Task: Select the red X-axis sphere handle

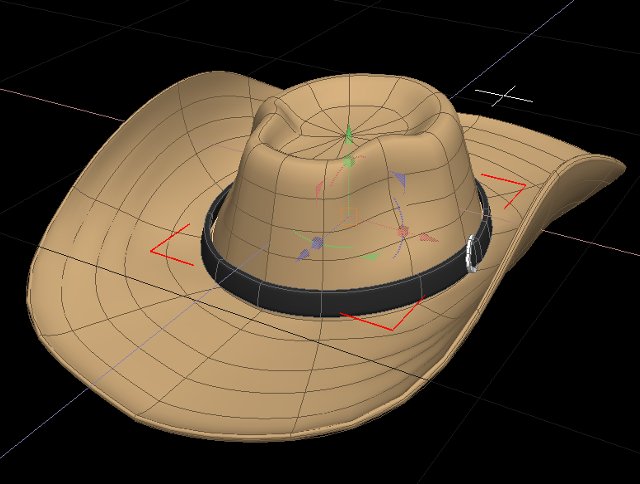Action: pos(403,231)
